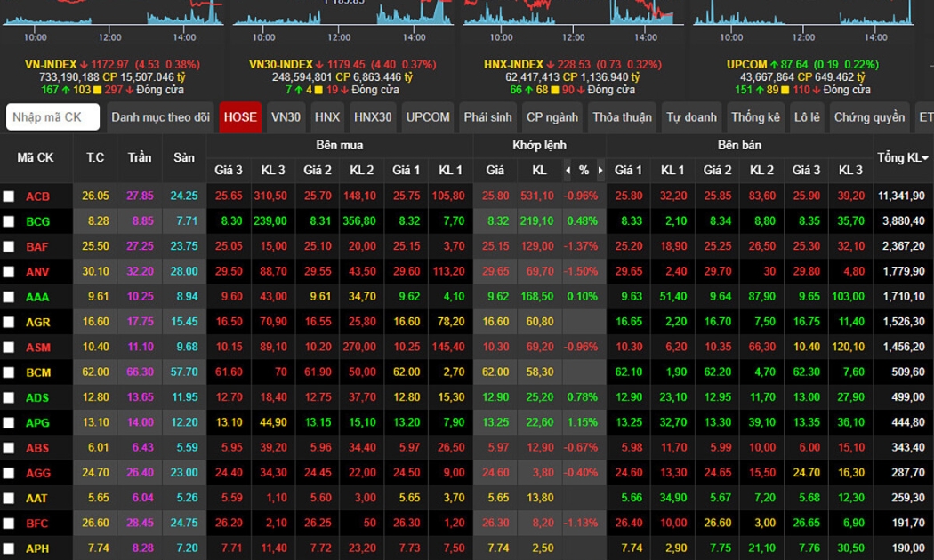Type in the Nhập mã CK search box
The height and width of the screenshot is (560, 934).
coord(52,117)
